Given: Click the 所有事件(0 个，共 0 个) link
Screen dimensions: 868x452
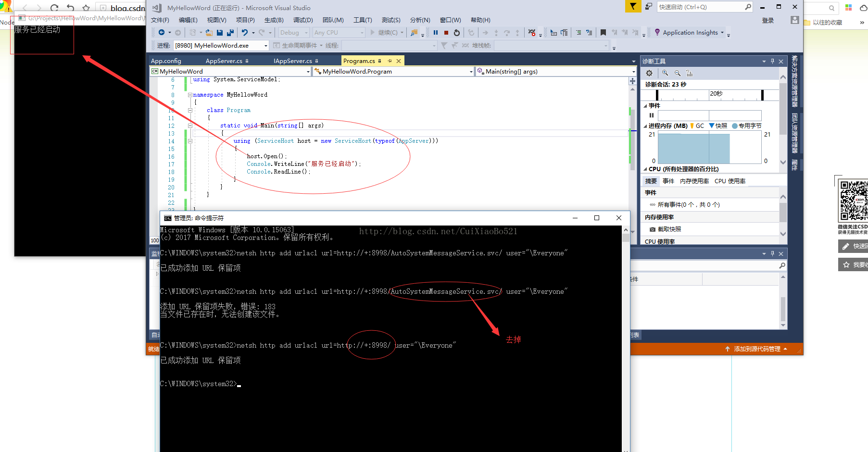Looking at the screenshot, I should [x=689, y=205].
